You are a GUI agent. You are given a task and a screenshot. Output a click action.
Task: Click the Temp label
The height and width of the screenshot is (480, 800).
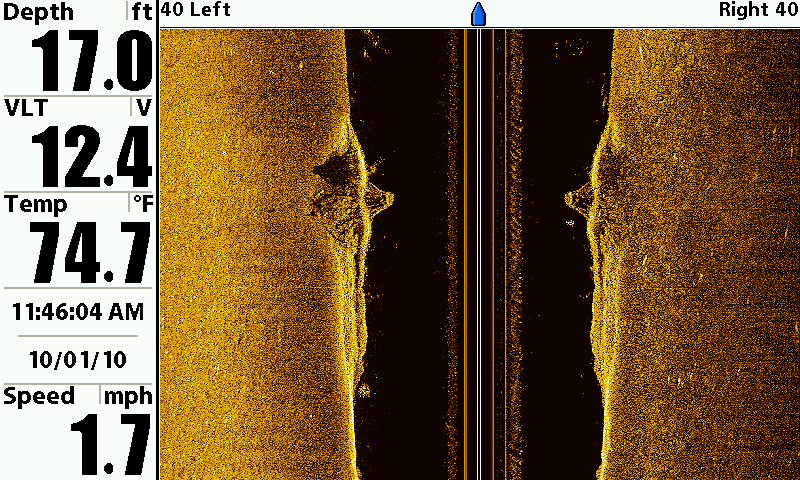[35, 205]
